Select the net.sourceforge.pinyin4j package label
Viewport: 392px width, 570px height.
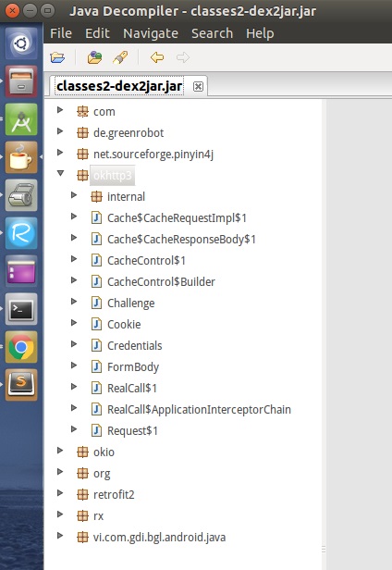click(x=153, y=155)
